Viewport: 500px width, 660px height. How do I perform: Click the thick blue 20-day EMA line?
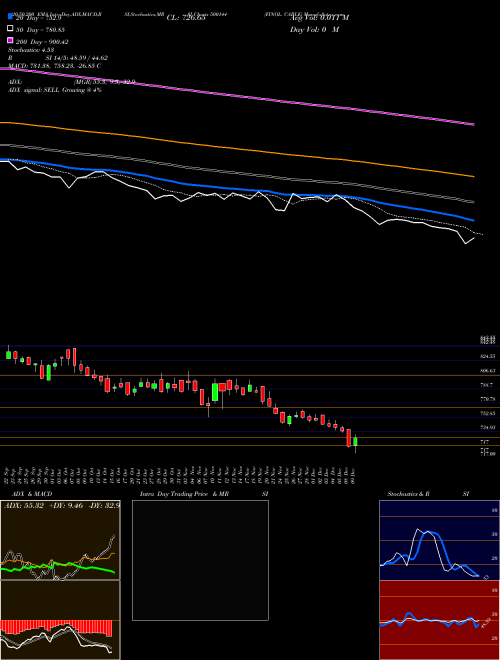(236, 191)
